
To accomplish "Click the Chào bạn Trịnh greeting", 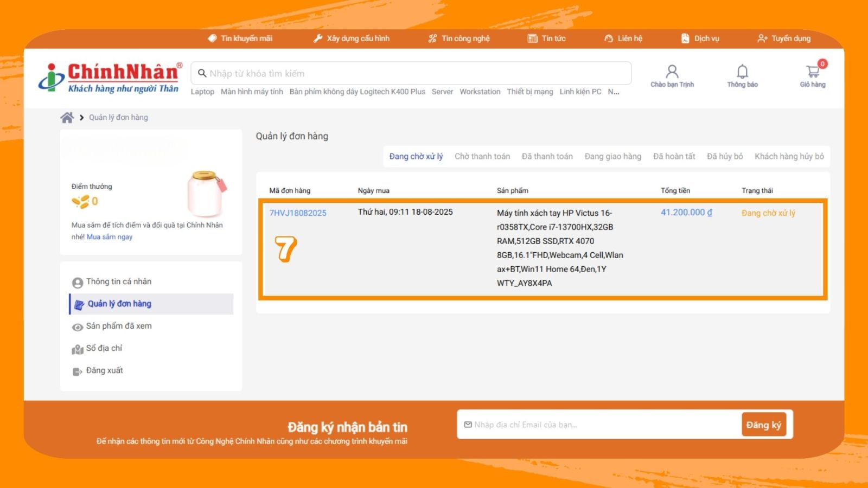I will [672, 85].
